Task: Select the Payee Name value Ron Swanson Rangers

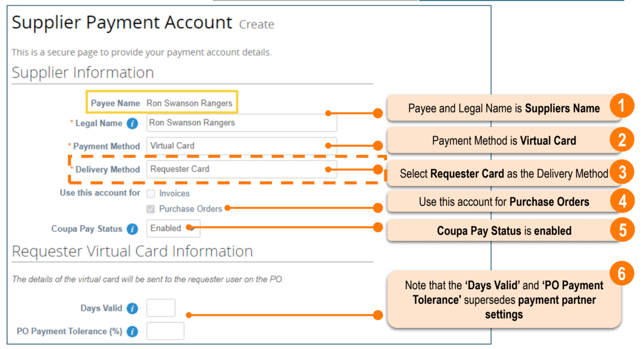Action: click(189, 103)
